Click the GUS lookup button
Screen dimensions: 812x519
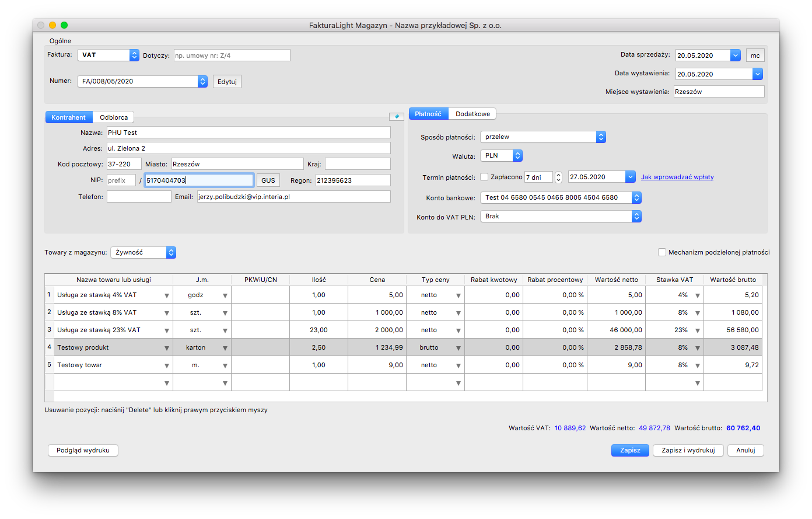coord(268,180)
